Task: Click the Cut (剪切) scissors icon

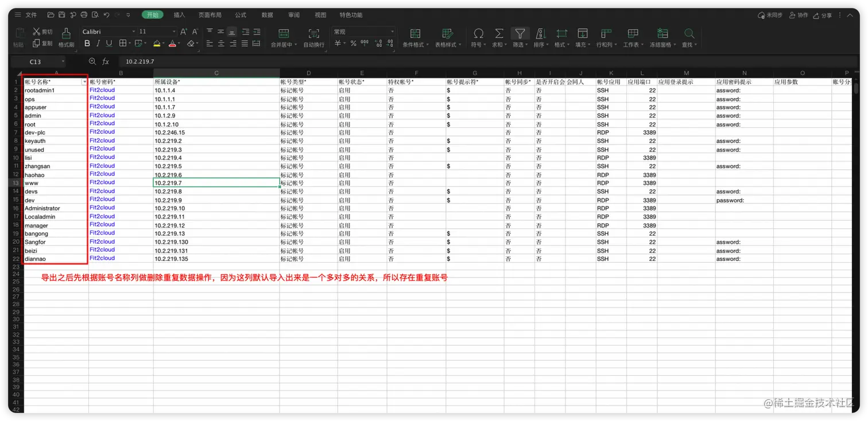Action: tap(37, 32)
